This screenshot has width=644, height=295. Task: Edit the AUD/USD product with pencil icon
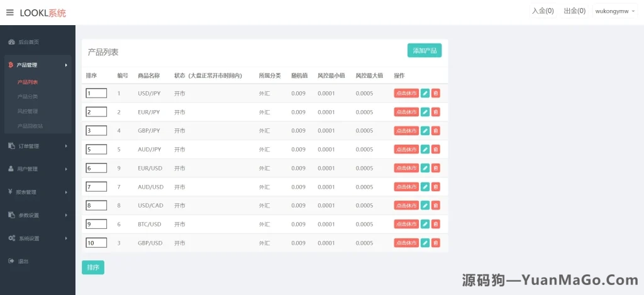[x=425, y=187]
